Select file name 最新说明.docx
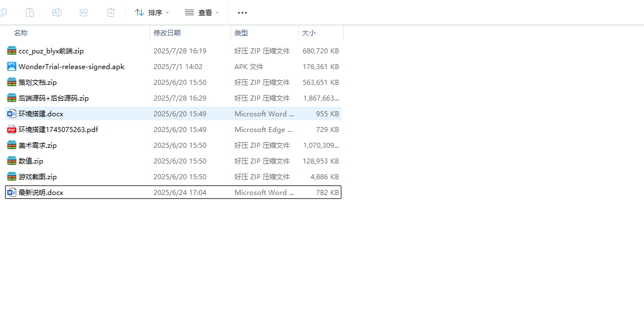Viewport: 644px width, 322px height. pos(40,192)
